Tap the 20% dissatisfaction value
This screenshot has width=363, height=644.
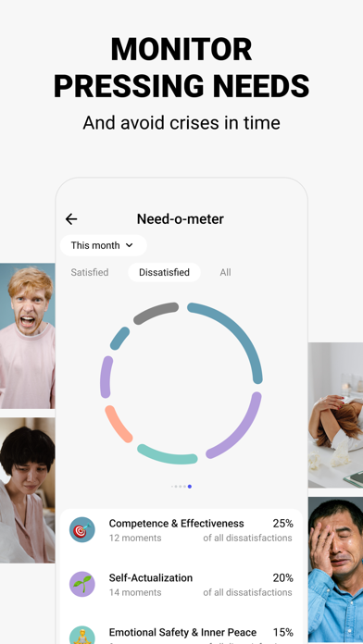click(x=282, y=578)
